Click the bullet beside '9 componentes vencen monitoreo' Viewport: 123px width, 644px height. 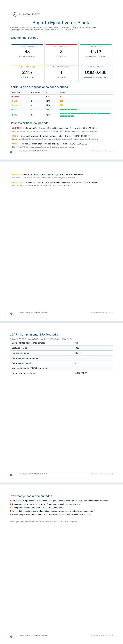click(x=11, y=508)
